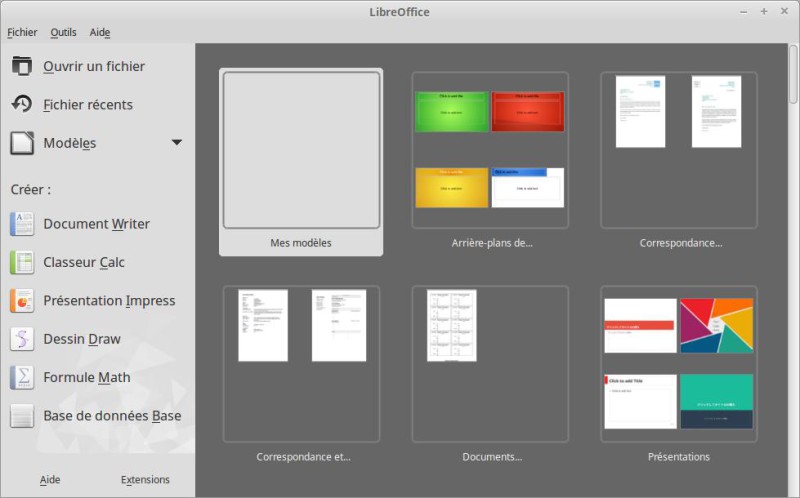800x498 pixels.
Task: Click the Document Writer label
Action: 96,224
